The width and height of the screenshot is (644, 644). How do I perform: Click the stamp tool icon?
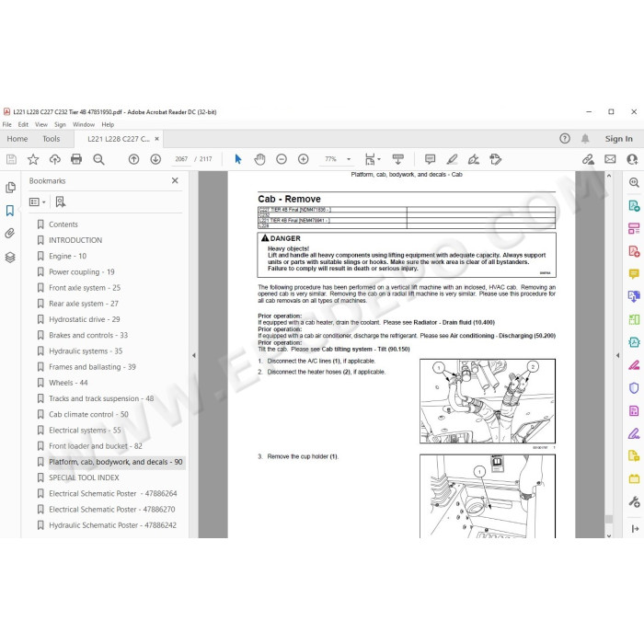coord(495,159)
